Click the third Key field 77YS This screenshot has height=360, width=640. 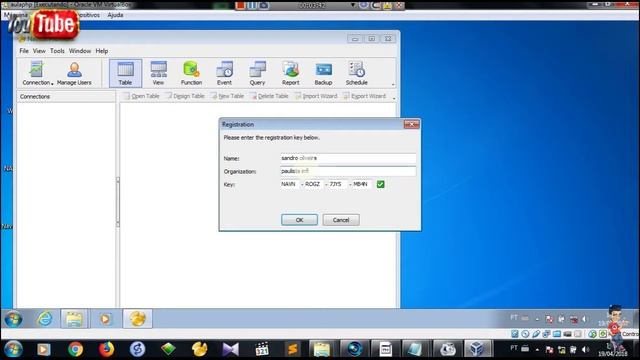click(338, 184)
